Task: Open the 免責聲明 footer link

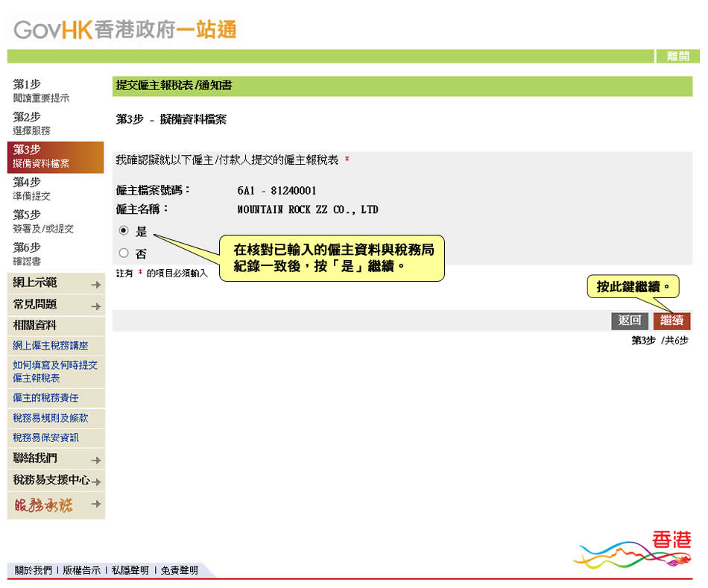Action: point(180,570)
